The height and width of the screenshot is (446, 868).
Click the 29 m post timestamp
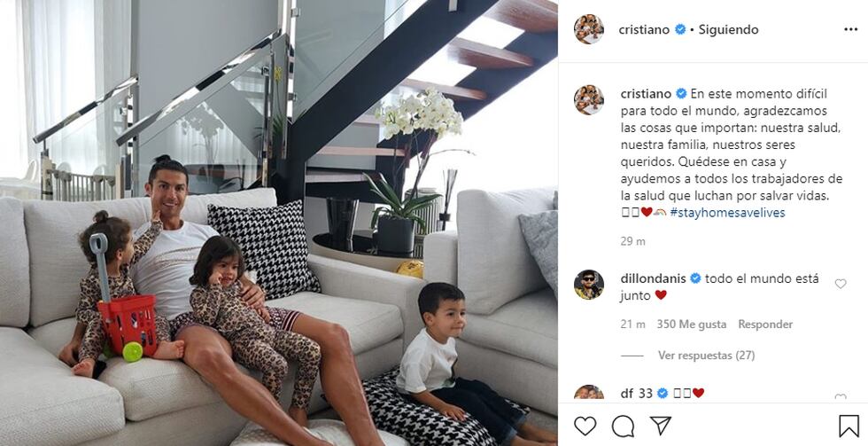[x=632, y=241]
